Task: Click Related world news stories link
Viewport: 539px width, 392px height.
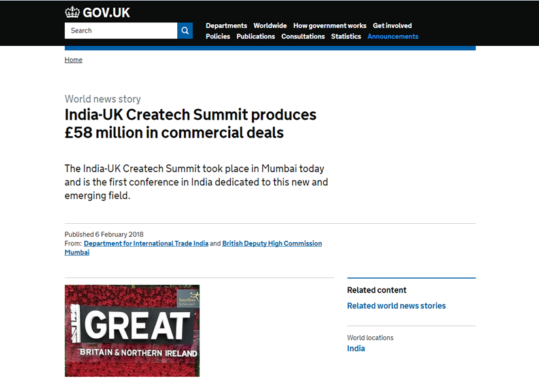Action: (396, 306)
